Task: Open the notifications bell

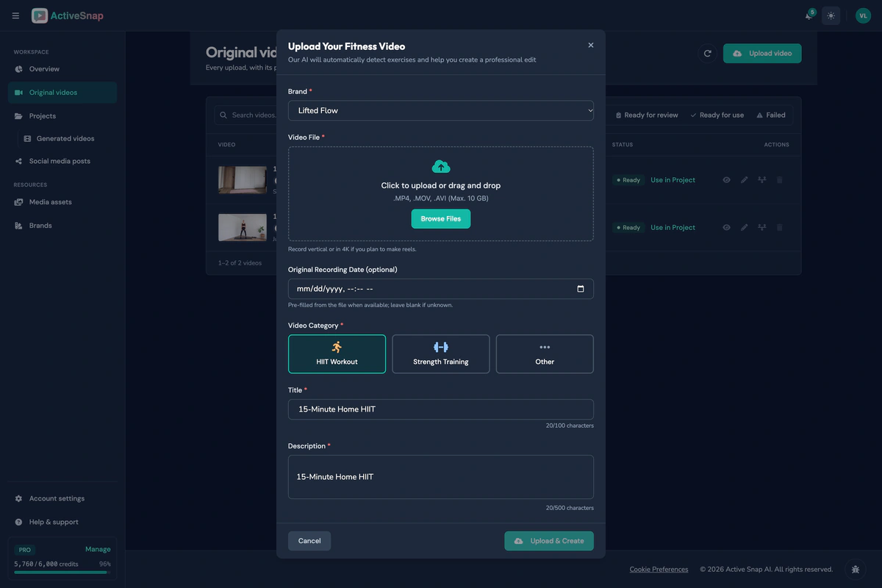Action: click(809, 15)
